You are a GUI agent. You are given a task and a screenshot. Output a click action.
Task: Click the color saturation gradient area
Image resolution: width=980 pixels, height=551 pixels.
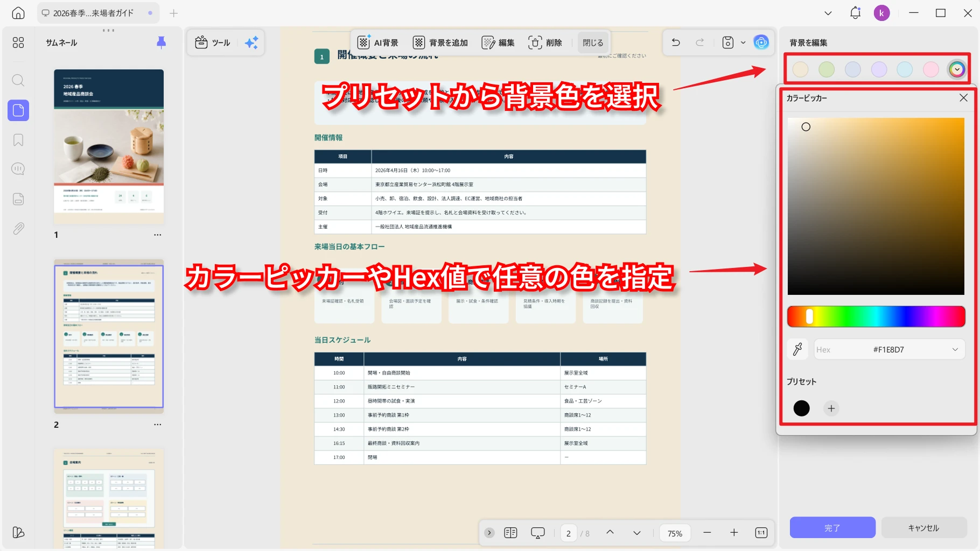pyautogui.click(x=876, y=206)
